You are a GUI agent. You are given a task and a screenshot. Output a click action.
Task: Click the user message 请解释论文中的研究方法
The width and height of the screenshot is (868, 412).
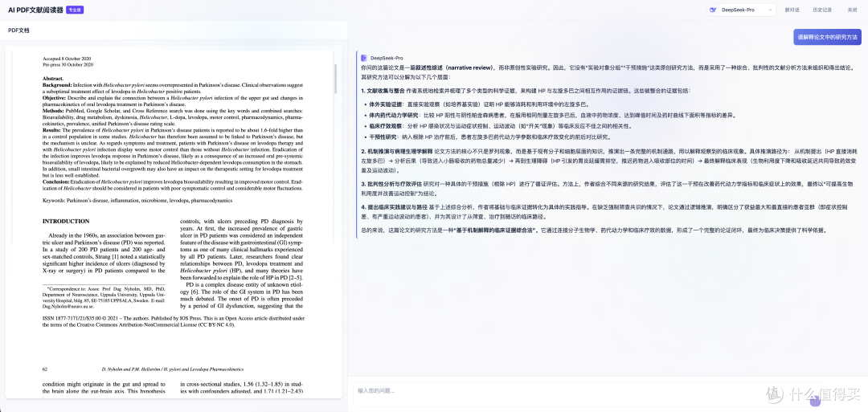(x=827, y=37)
